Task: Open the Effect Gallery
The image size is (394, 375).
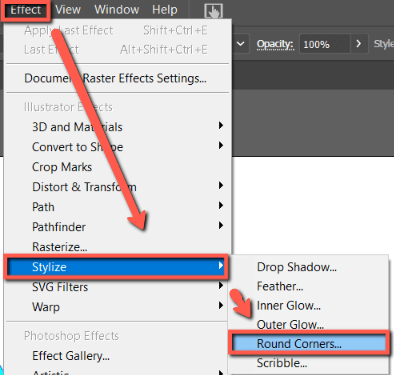Action: pos(117,356)
